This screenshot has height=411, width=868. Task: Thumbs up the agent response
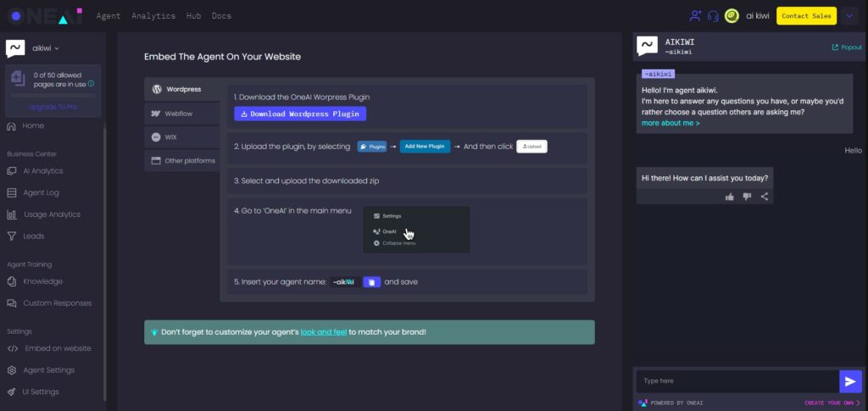[x=730, y=197]
